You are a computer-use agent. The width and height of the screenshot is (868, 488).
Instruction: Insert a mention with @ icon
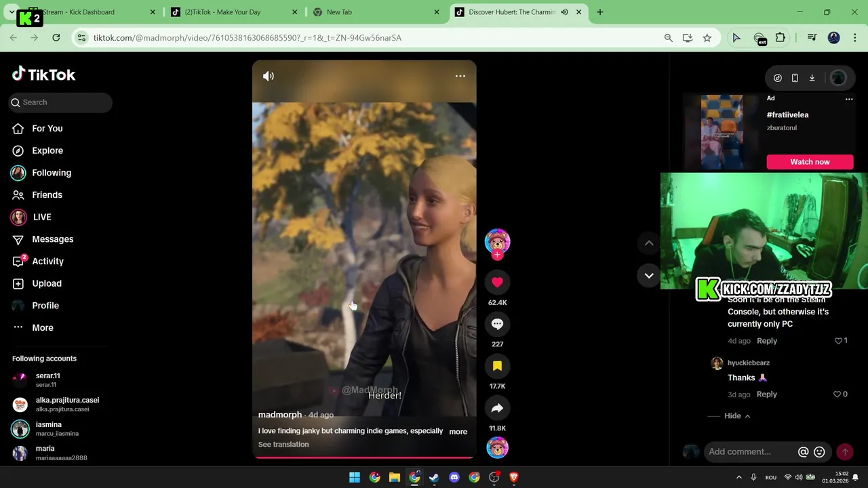pos(803,452)
